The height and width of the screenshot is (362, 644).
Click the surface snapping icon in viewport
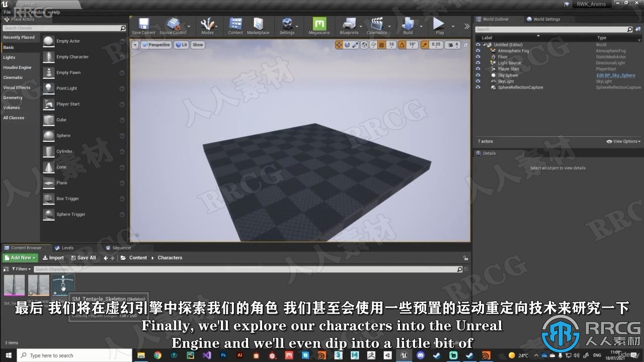373,45
